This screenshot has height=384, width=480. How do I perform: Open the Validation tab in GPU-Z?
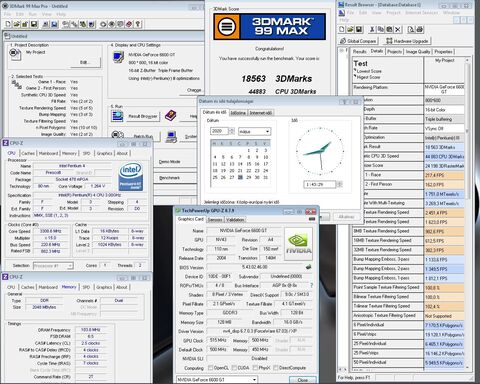pyautogui.click(x=235, y=220)
